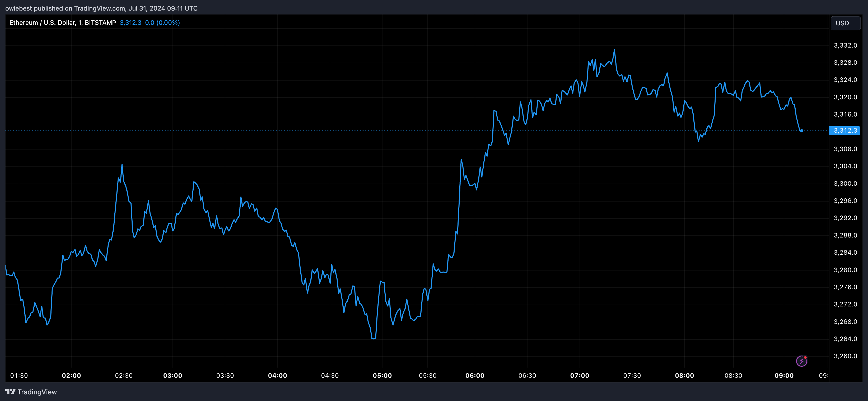Image resolution: width=868 pixels, height=401 pixels.
Task: Open the USD currency selector
Action: click(845, 23)
